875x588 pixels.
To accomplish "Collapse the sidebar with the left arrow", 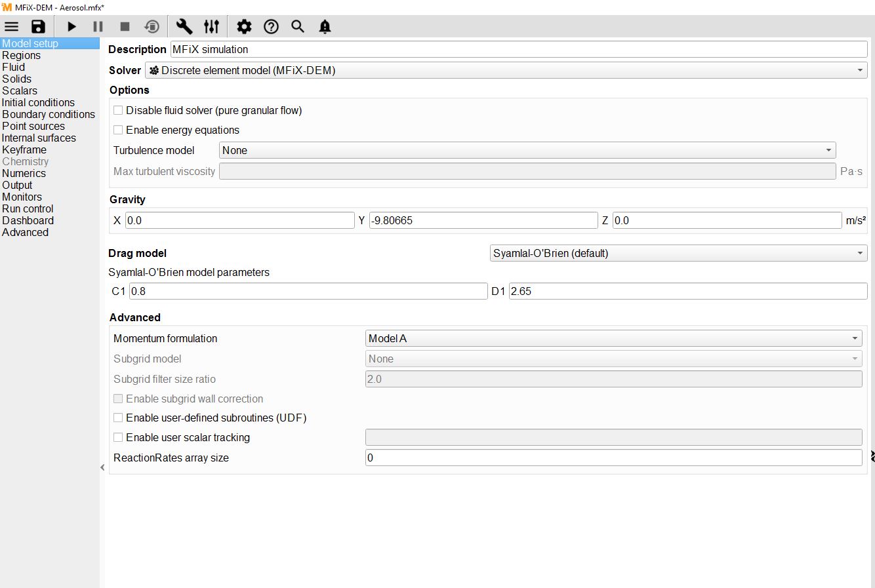I will (x=102, y=467).
